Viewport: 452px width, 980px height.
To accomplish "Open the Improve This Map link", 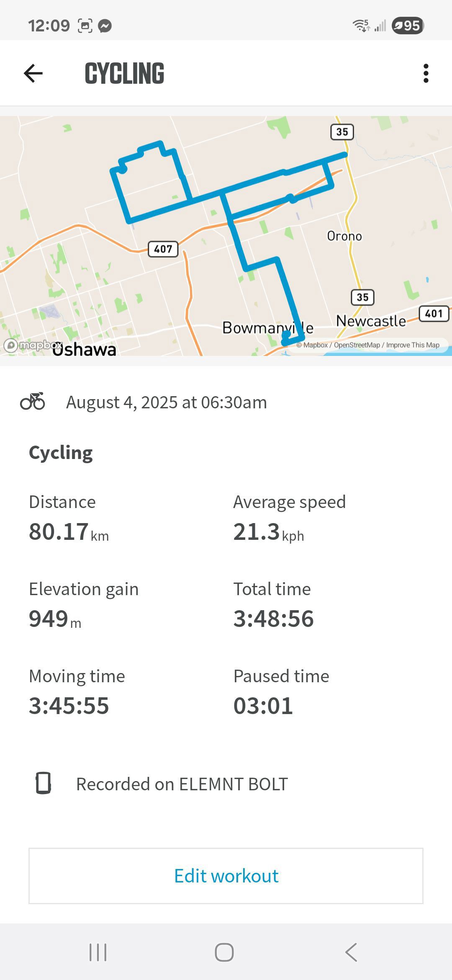I will [413, 345].
